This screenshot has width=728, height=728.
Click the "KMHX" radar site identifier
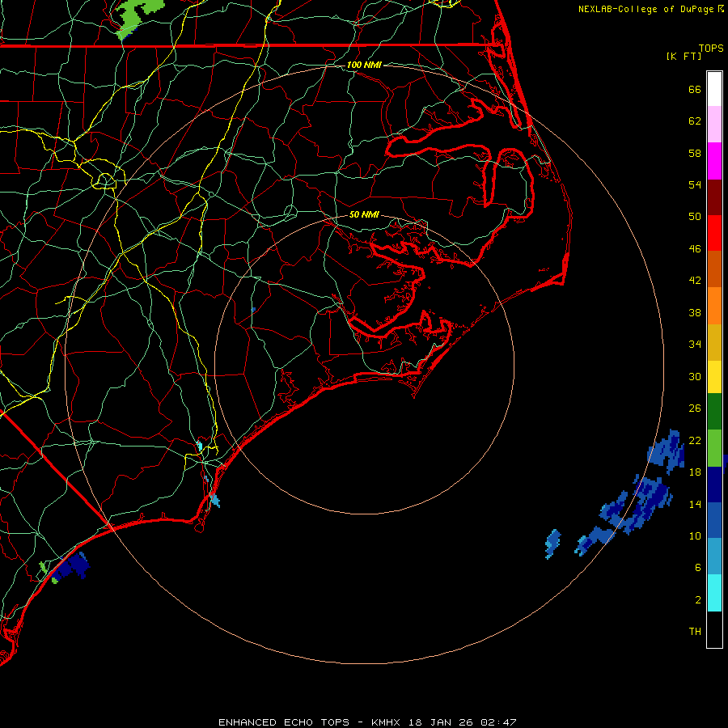387,722
